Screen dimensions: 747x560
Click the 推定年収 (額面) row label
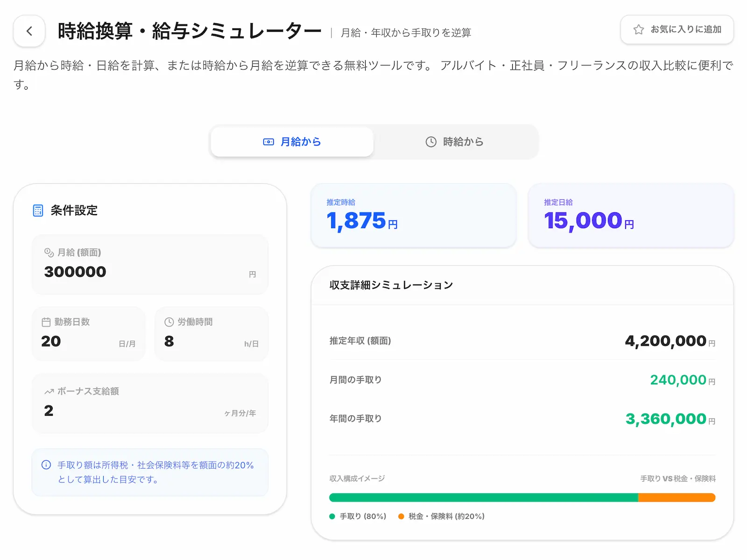pyautogui.click(x=360, y=341)
